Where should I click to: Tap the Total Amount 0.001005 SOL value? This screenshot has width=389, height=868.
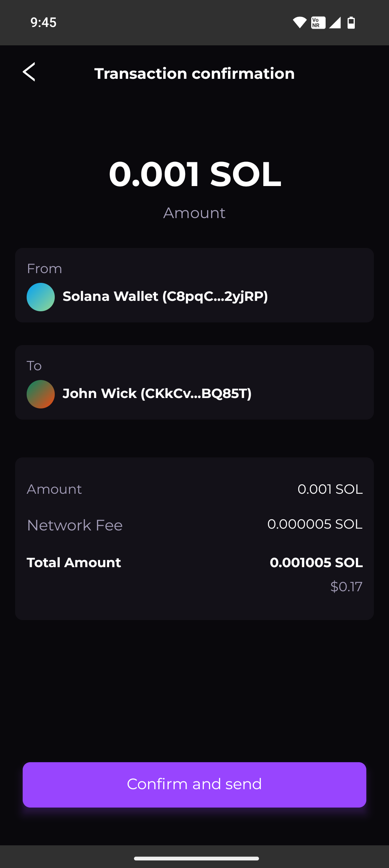[x=316, y=562]
